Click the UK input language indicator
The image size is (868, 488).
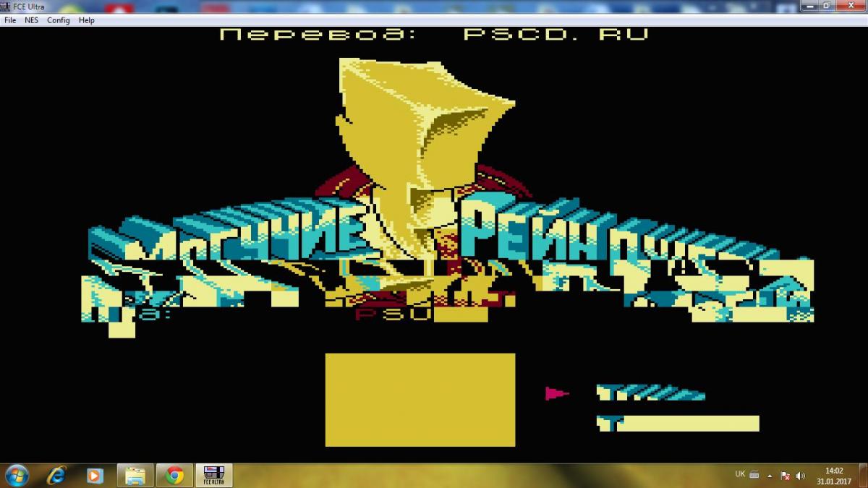(740, 474)
